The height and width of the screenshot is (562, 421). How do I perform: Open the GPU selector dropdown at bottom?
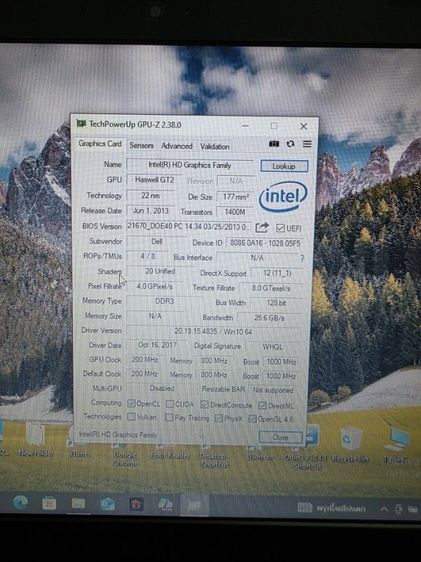tap(141, 435)
